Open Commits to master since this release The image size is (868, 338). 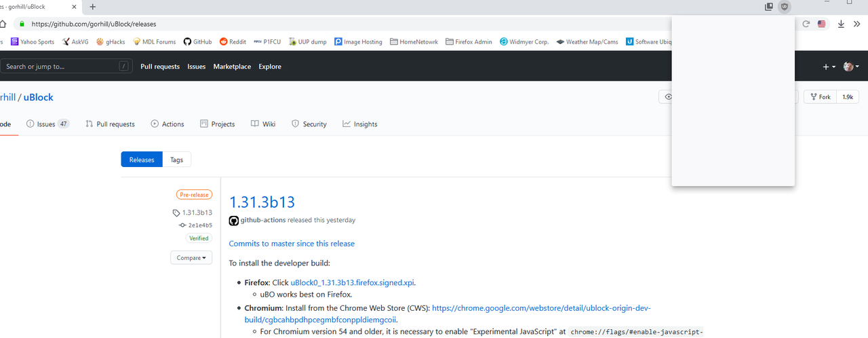click(292, 243)
